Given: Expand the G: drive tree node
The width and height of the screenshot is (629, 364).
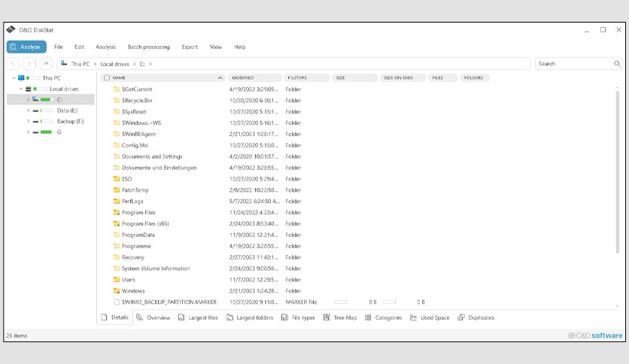Looking at the screenshot, I should click(28, 132).
